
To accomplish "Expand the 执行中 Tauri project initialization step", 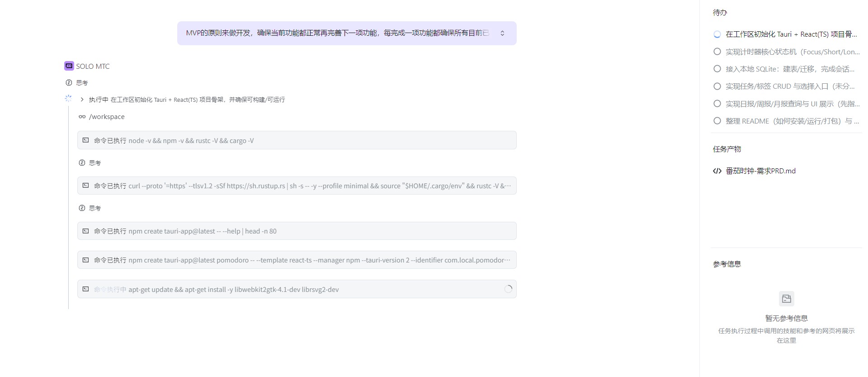I will (82, 100).
